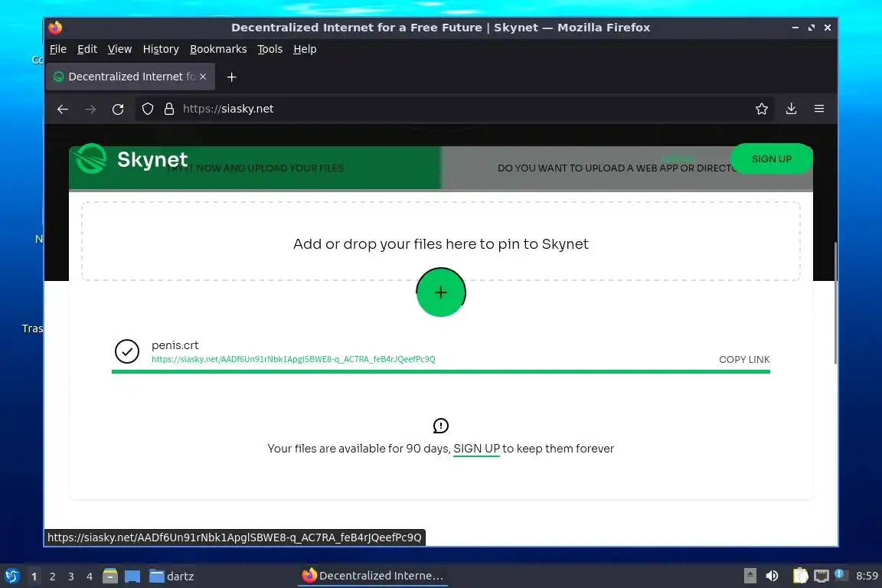
Task: Open the uploaded file's siasky.net link
Action: [293, 359]
